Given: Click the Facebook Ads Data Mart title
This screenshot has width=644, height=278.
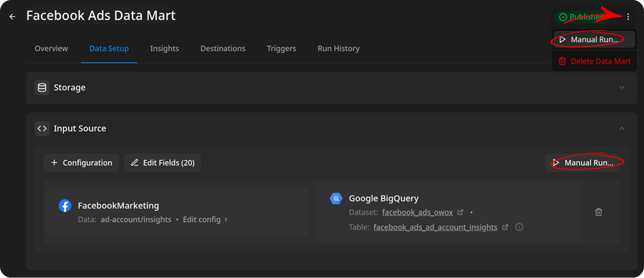Looking at the screenshot, I should coord(101,16).
